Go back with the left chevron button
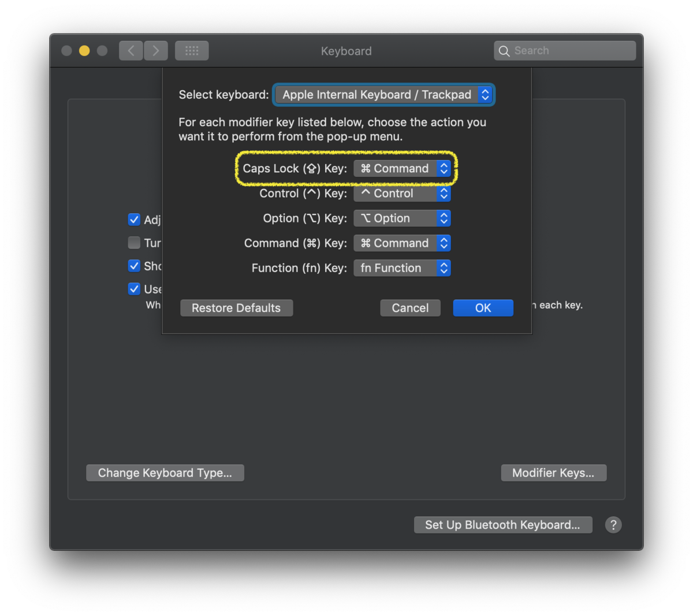Screen dimensions: 693x616 pos(131,51)
